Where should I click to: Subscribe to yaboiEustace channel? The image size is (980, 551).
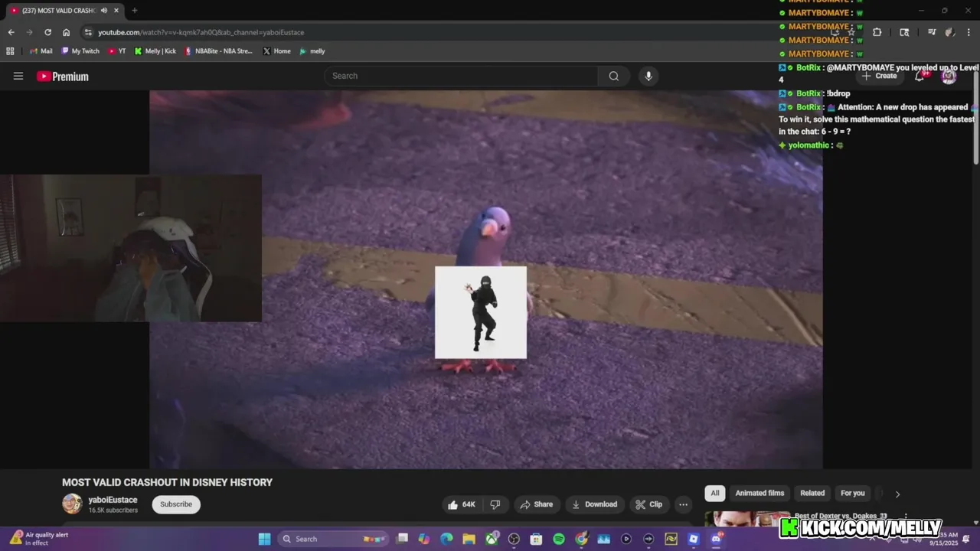pyautogui.click(x=176, y=504)
